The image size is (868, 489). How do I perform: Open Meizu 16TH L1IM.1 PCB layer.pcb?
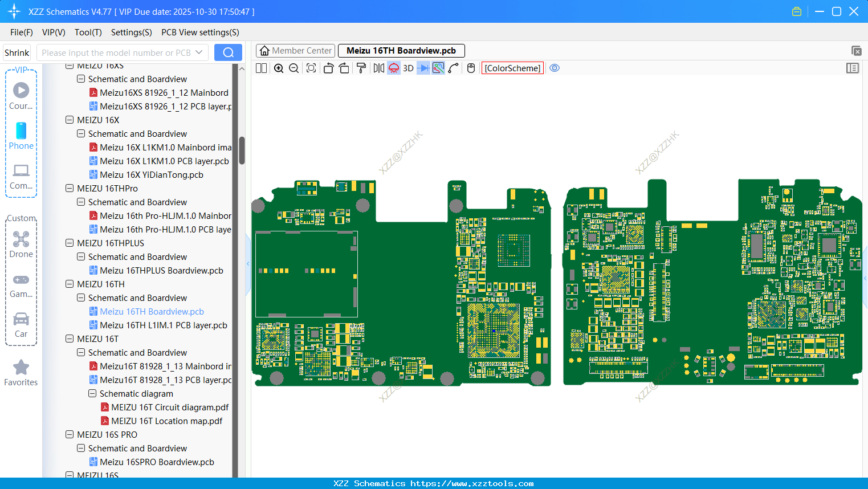[163, 325]
